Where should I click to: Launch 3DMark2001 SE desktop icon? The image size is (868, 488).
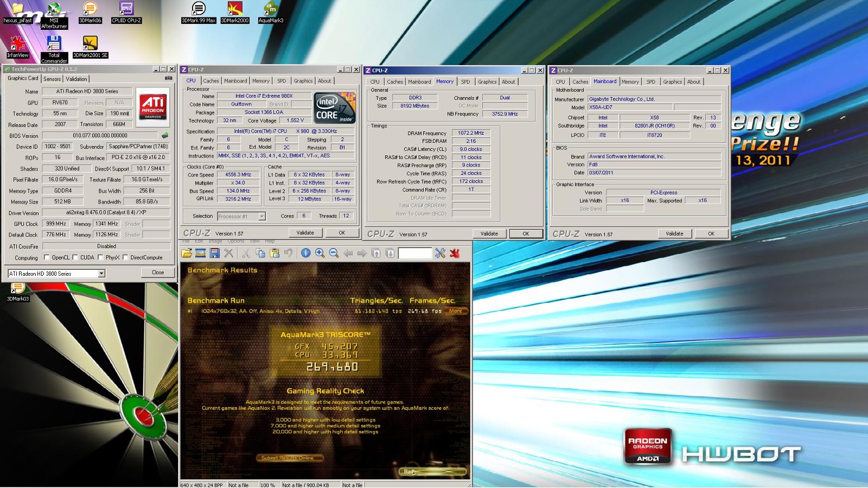(x=90, y=47)
